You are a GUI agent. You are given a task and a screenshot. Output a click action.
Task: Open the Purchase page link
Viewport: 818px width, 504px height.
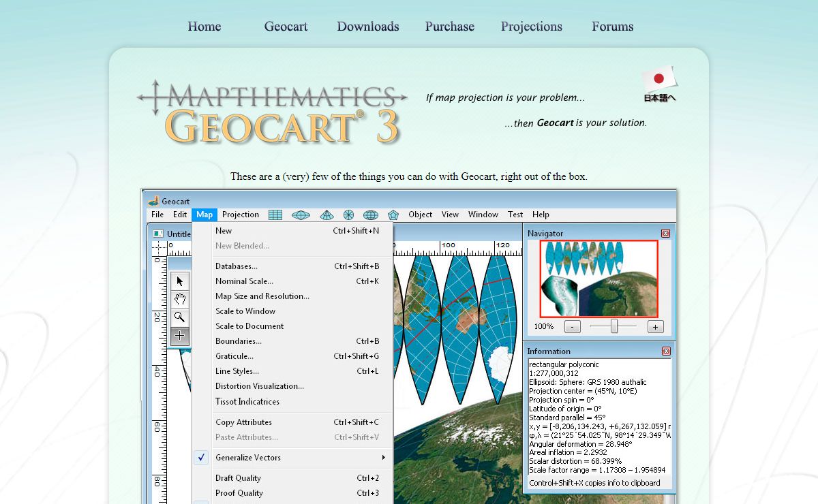(450, 27)
